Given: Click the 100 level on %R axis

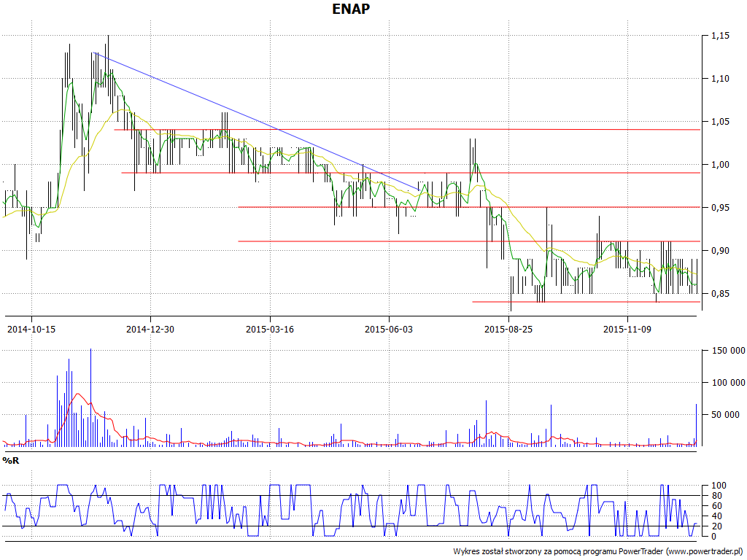Looking at the screenshot, I should [x=719, y=486].
